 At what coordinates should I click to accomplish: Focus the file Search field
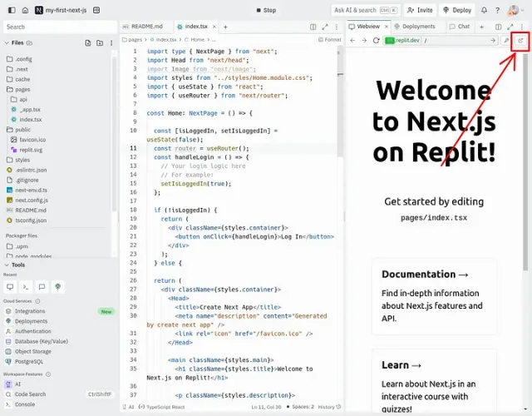click(60, 27)
